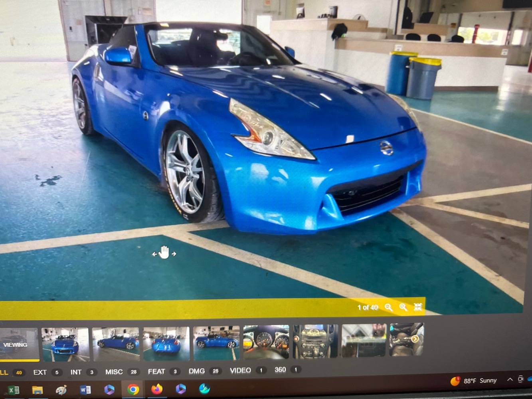Open Word from the taskbar
This screenshot has height=399, width=532.
[85, 389]
